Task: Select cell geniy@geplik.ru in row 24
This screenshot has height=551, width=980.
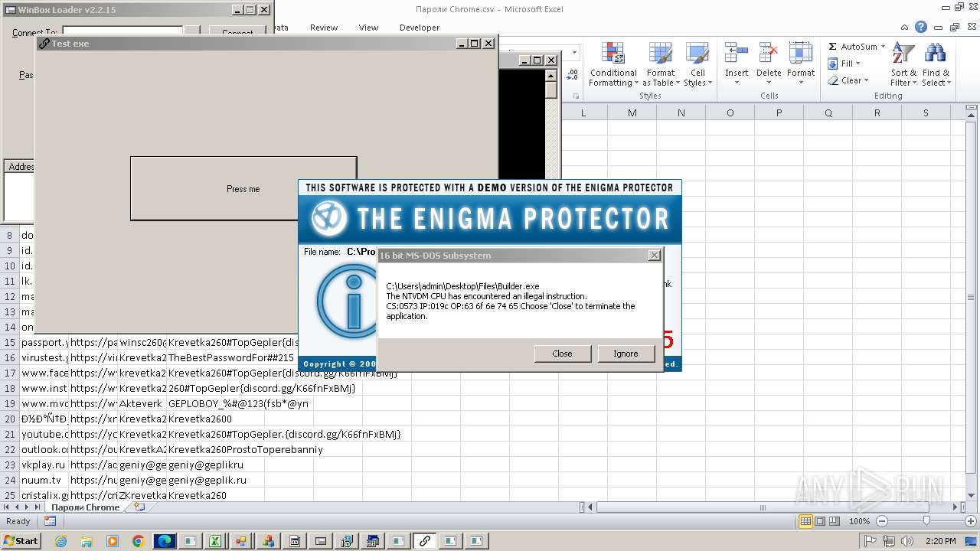Action: point(207,480)
